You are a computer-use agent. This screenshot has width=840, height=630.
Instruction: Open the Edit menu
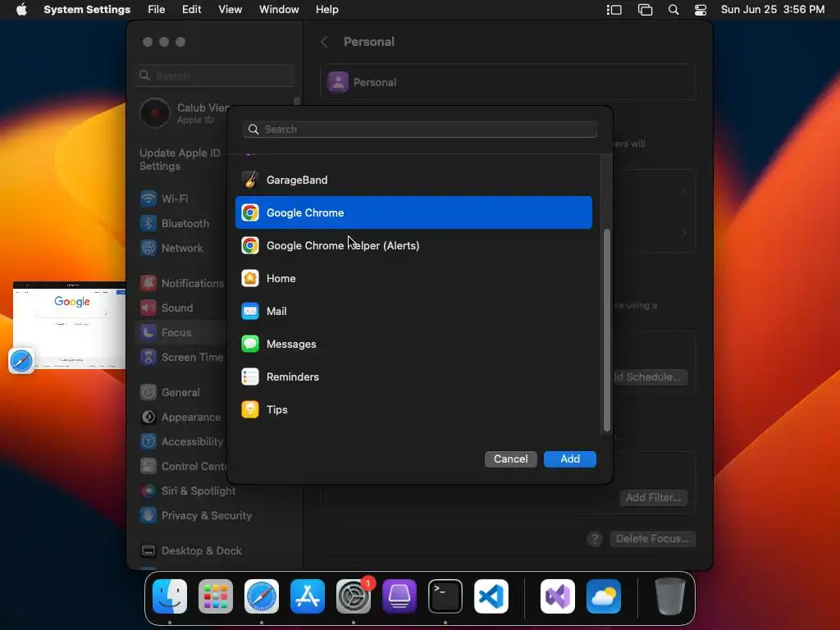pyautogui.click(x=192, y=10)
